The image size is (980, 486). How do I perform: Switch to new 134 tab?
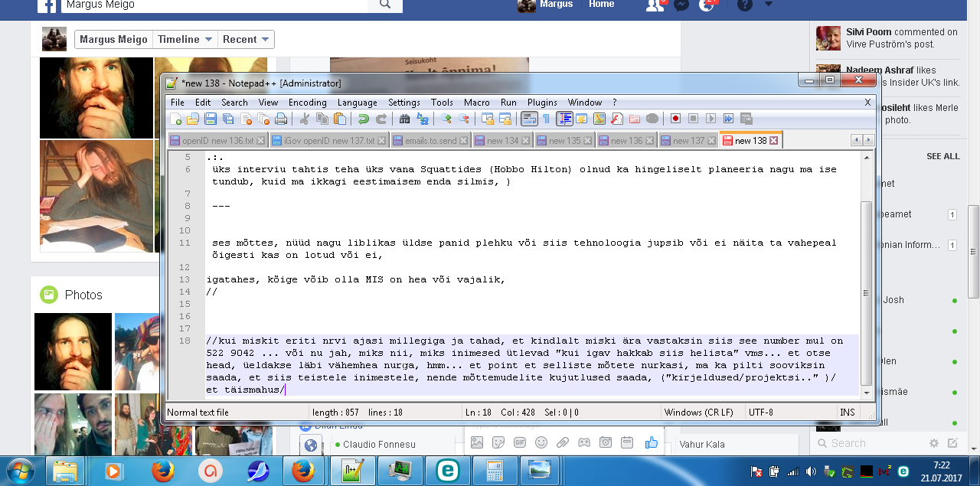[502, 141]
